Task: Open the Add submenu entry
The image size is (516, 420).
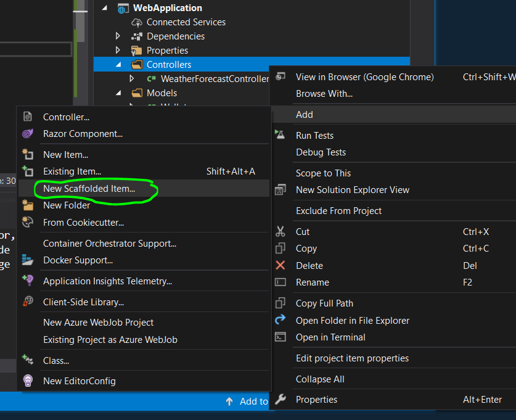Action: click(305, 114)
